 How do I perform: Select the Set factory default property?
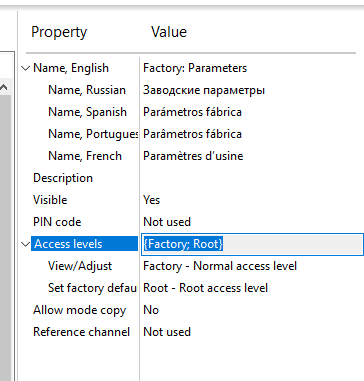pos(93,288)
